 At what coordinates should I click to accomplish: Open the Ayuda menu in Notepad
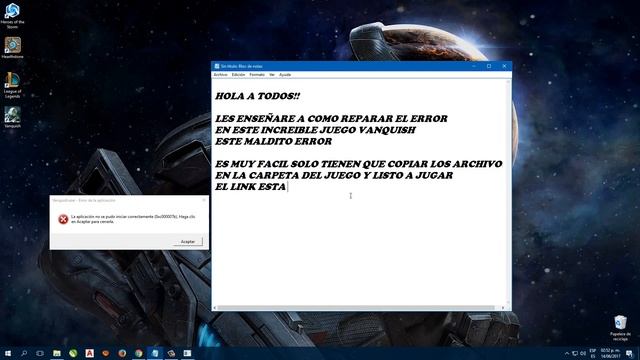285,75
